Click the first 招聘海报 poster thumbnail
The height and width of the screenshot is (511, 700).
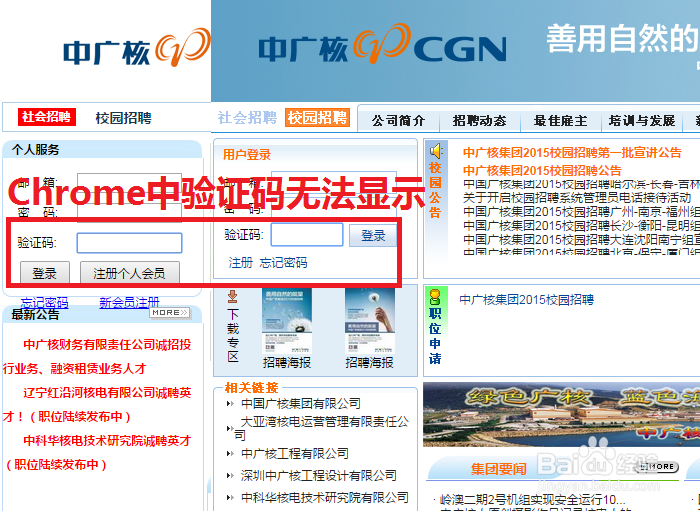(x=287, y=321)
